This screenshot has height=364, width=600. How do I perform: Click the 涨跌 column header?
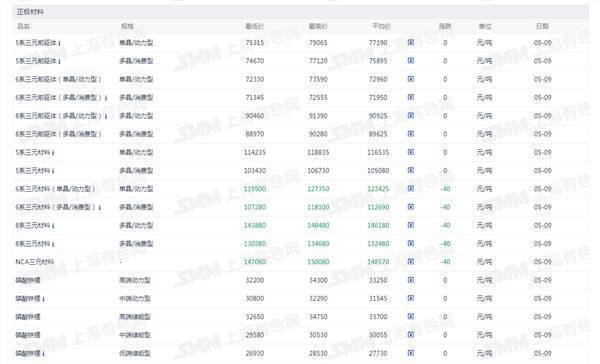pyautogui.click(x=445, y=26)
